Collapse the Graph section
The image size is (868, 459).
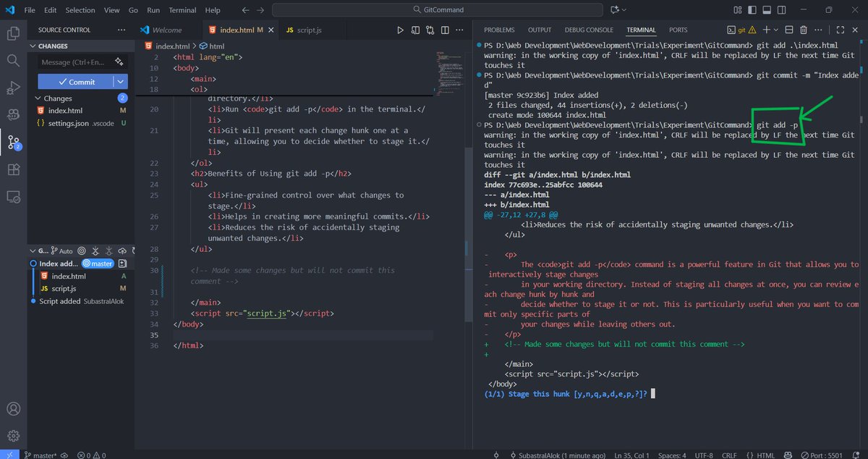(x=33, y=250)
